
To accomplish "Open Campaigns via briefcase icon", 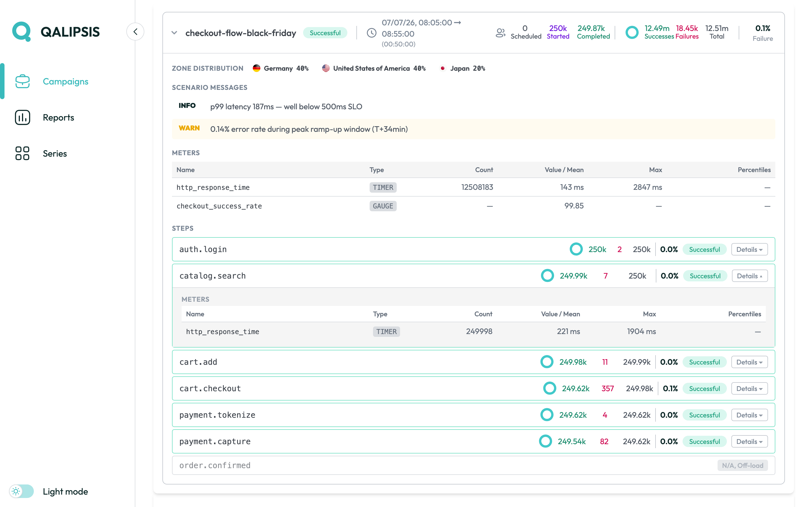I will point(23,81).
